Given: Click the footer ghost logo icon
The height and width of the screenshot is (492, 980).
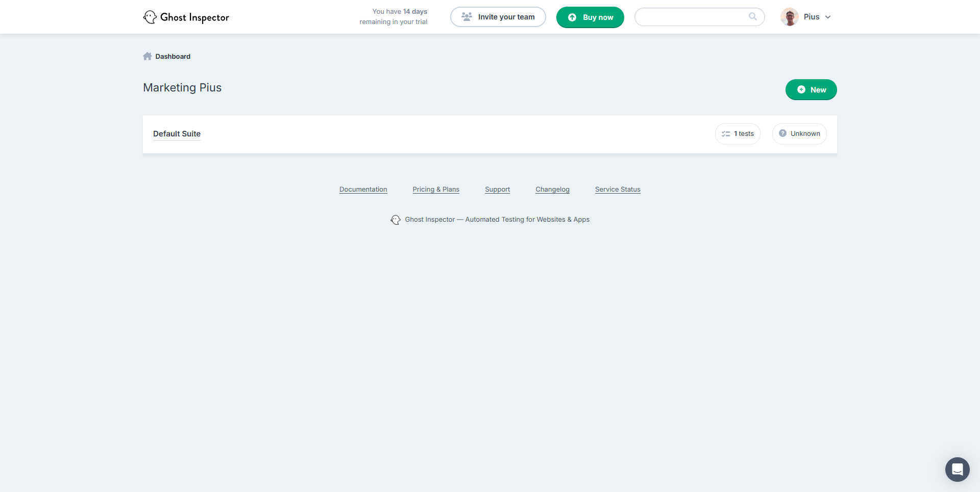Looking at the screenshot, I should [x=396, y=220].
